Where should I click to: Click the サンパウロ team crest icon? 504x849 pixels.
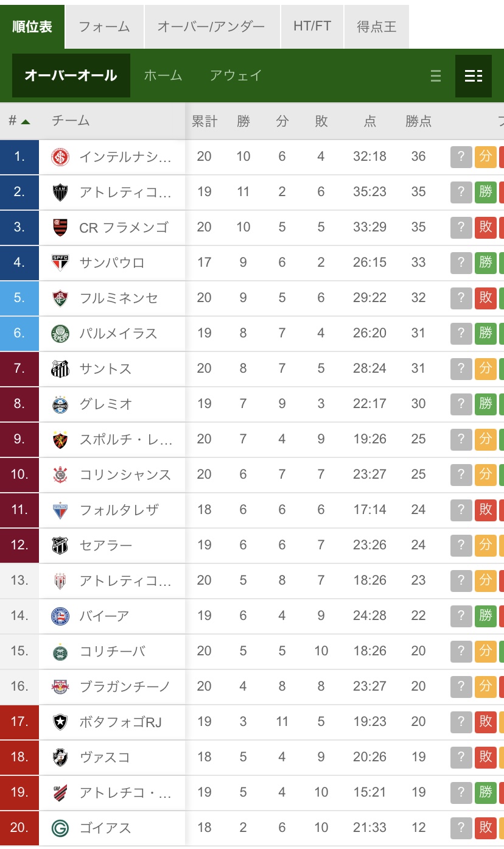tap(60, 263)
